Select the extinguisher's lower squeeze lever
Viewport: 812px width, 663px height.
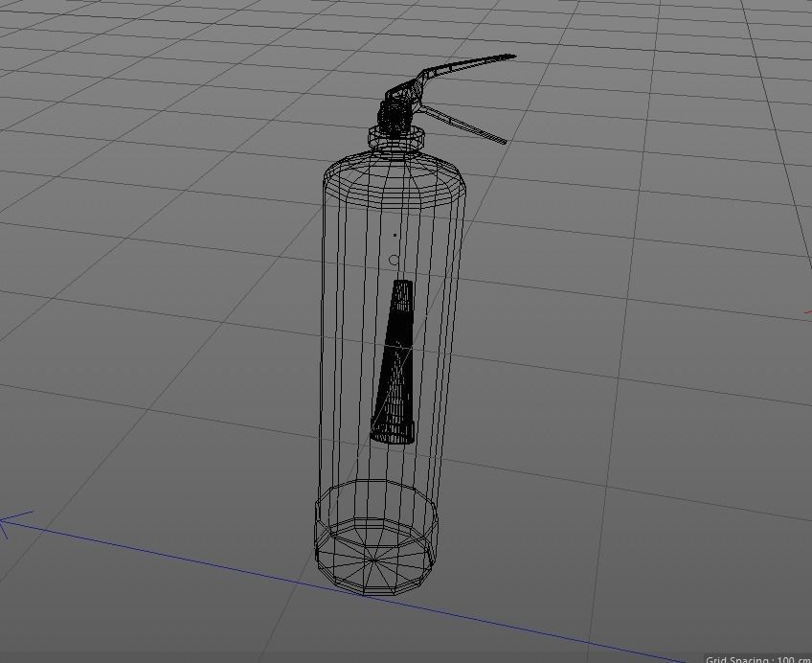pyautogui.click(x=463, y=125)
